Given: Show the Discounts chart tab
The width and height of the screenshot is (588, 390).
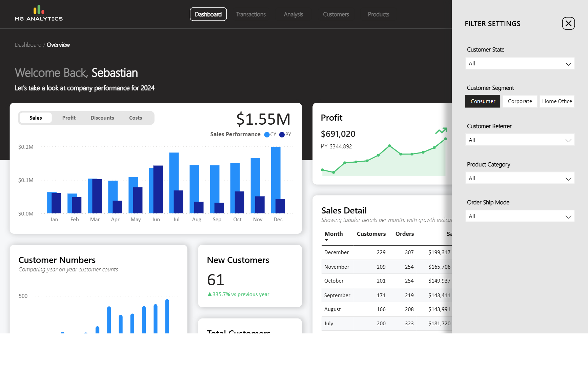Looking at the screenshot, I should [x=102, y=118].
